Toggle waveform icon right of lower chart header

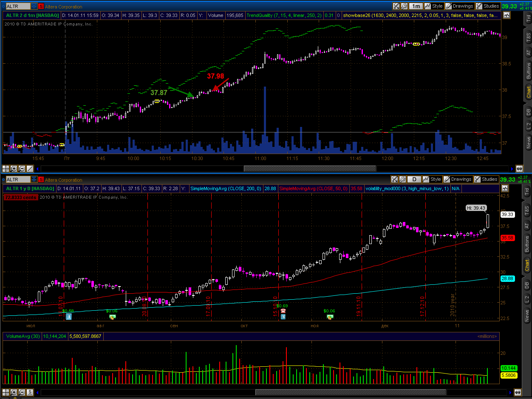(x=506, y=188)
